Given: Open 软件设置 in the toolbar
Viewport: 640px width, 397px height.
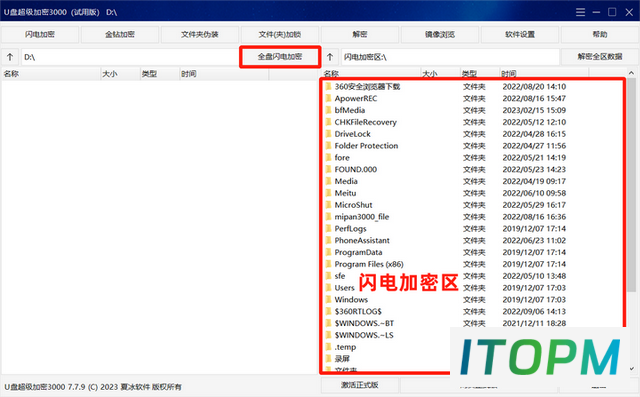Looking at the screenshot, I should (520, 34).
